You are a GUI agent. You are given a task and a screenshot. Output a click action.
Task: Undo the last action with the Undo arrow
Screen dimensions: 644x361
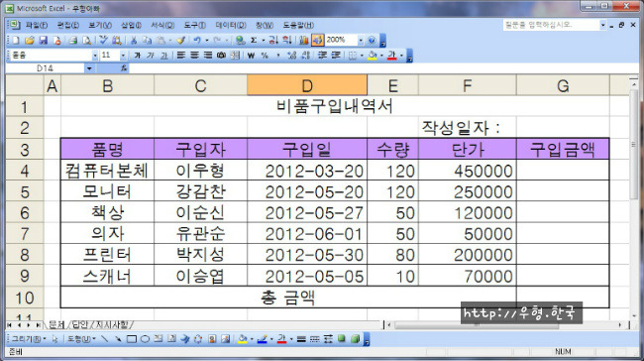[197, 41]
